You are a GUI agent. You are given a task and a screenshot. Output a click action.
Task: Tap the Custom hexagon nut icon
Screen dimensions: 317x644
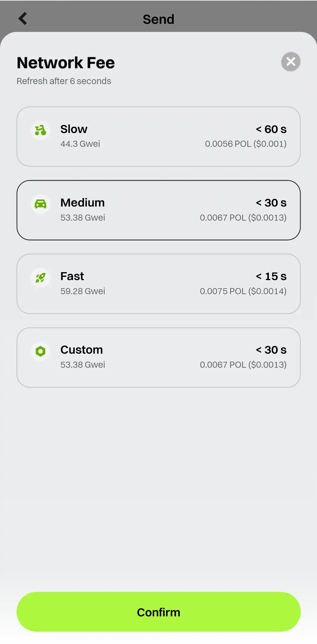coord(41,351)
